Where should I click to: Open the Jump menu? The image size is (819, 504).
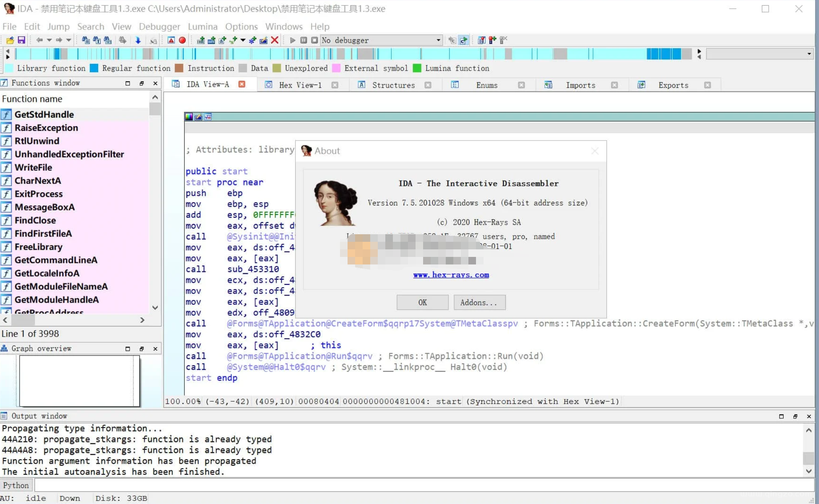(x=58, y=26)
